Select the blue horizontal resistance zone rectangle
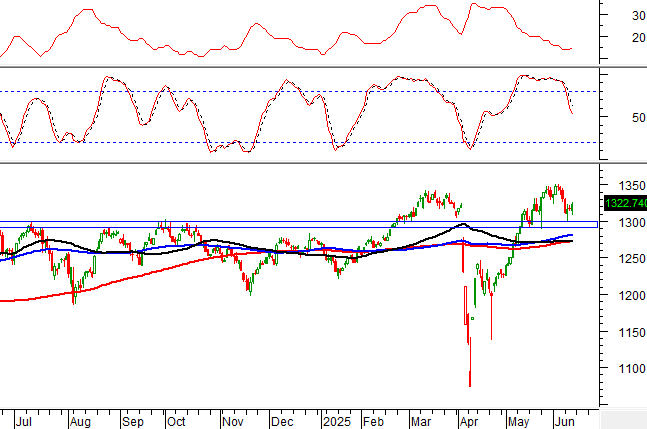This screenshot has height=429, width=647. pyautogui.click(x=299, y=224)
